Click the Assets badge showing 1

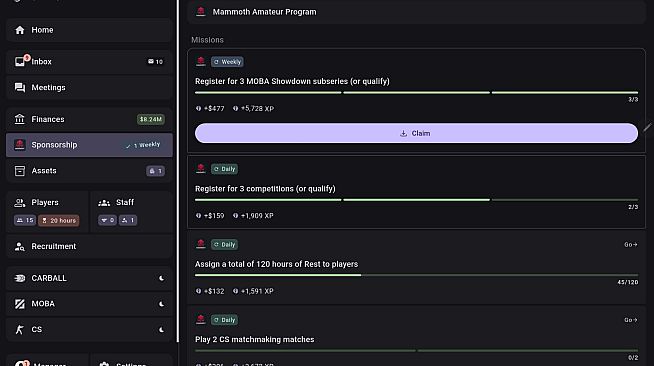tap(156, 171)
